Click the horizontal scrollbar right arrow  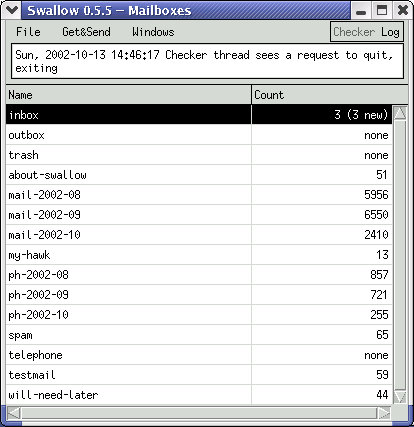click(x=384, y=413)
